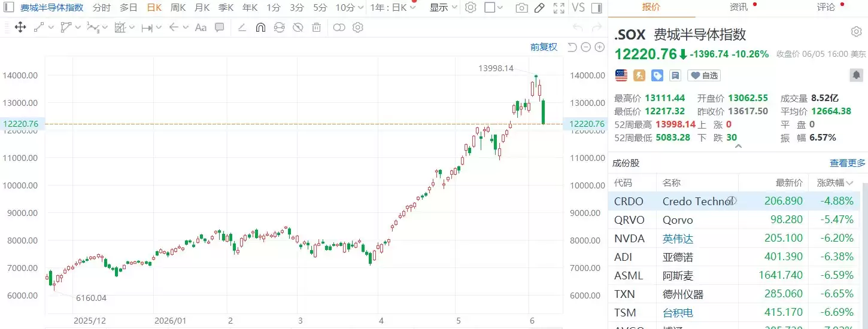
Task: Add a comment bubble note
Action: (x=220, y=28)
